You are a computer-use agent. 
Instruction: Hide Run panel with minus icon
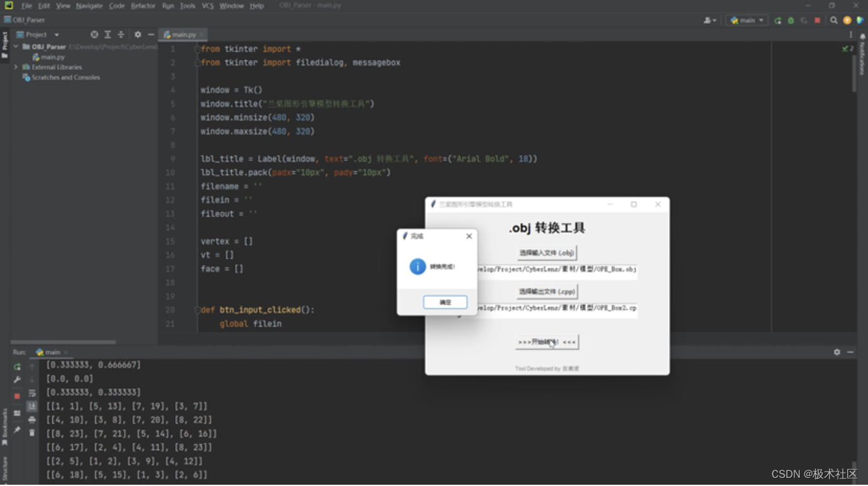(x=850, y=352)
